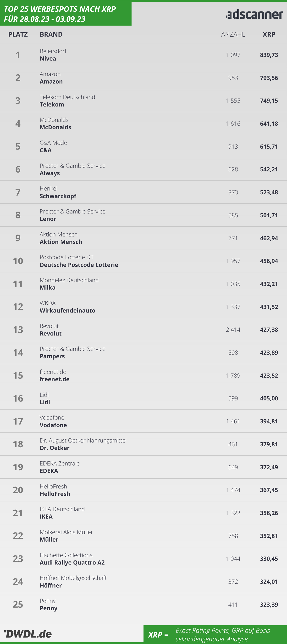Screen dimensions: 287x644
Task: Select the Wirkaufendeinauto brand entry
Action: (67, 310)
